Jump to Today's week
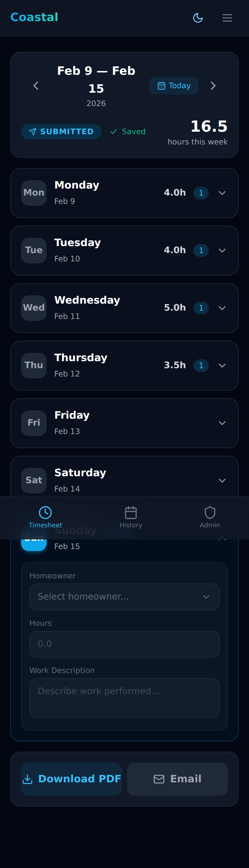 (x=174, y=86)
